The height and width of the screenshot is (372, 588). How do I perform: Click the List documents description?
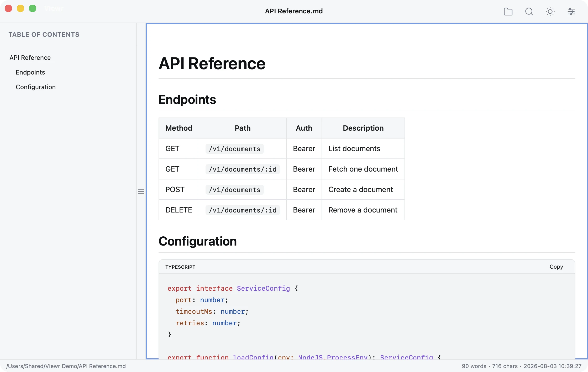[354, 148]
